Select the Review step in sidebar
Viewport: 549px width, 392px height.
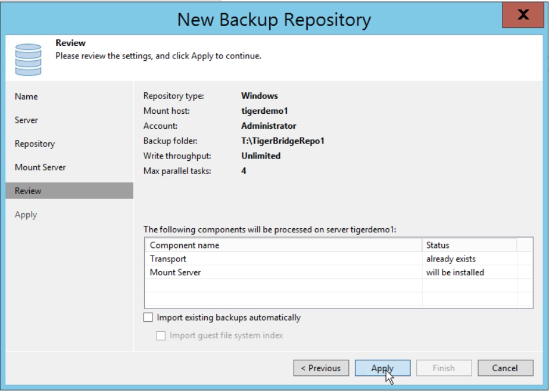[x=69, y=191]
